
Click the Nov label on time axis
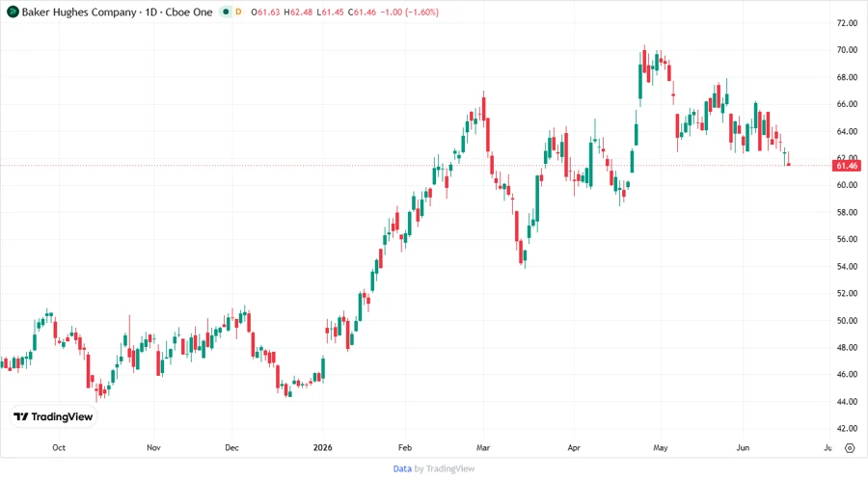pyautogui.click(x=153, y=447)
